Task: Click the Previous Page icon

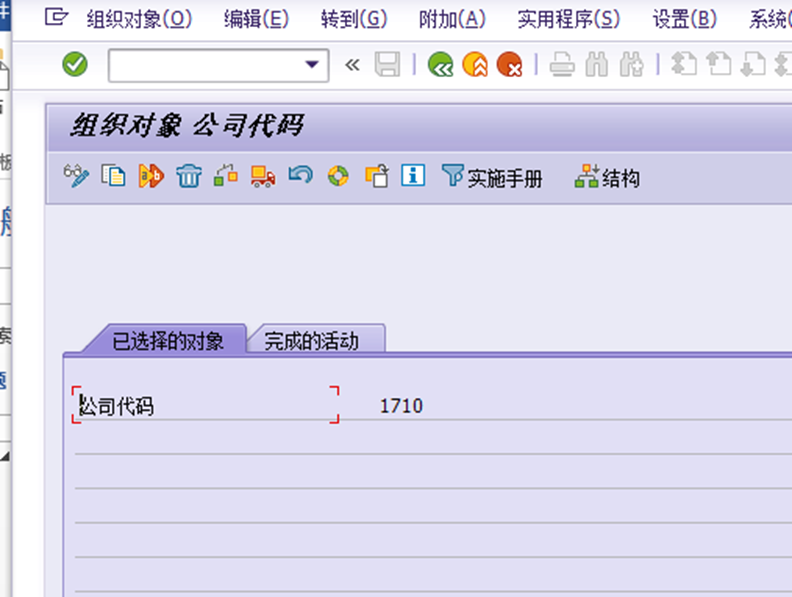Action: click(x=718, y=65)
